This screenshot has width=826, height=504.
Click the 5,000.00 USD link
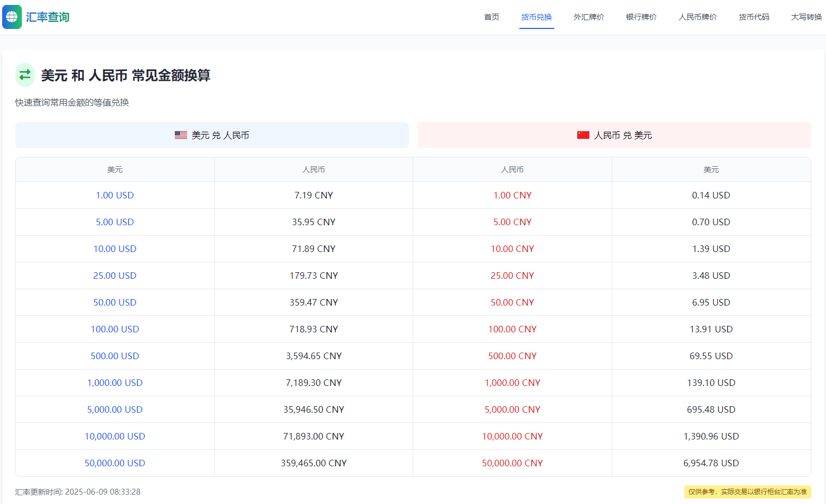click(x=115, y=409)
